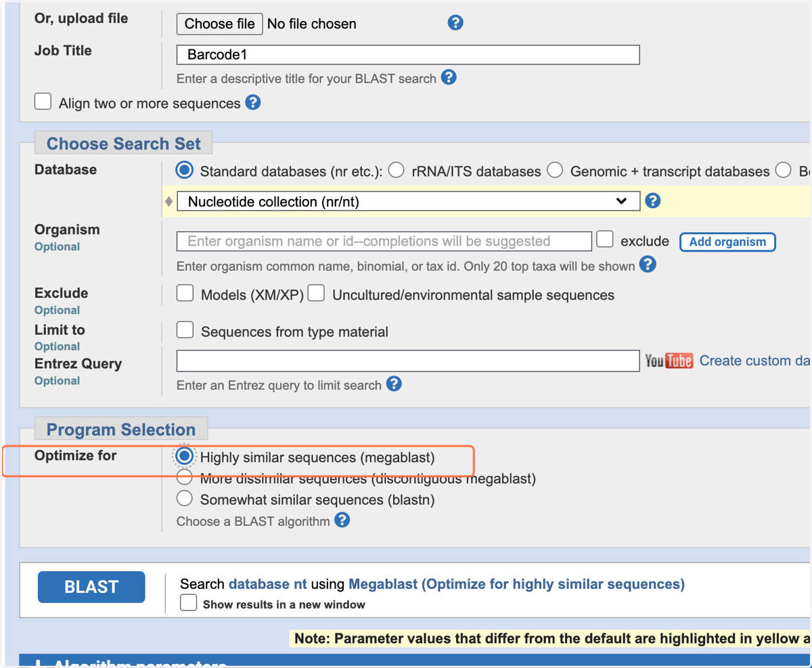The image size is (812, 668).
Task: Click the 'Enter an Entrez query to limit search' hint
Action: (279, 385)
